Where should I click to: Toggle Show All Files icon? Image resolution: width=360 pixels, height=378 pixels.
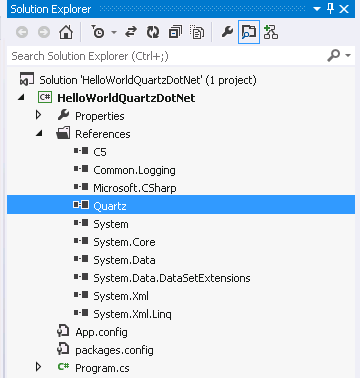click(x=197, y=32)
